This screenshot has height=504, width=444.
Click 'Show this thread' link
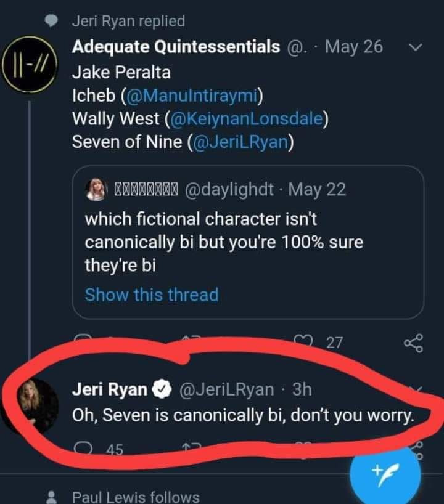[x=151, y=295]
